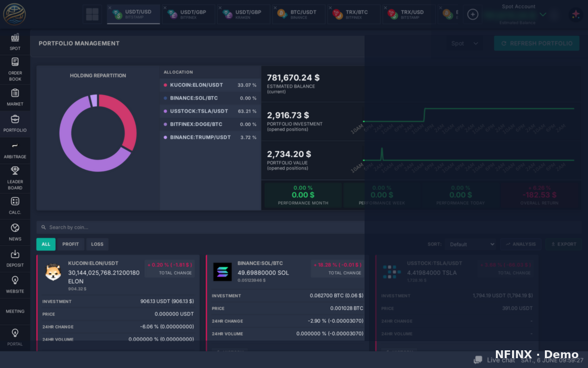Switch to BTC/USDT Binance tab

click(298, 14)
